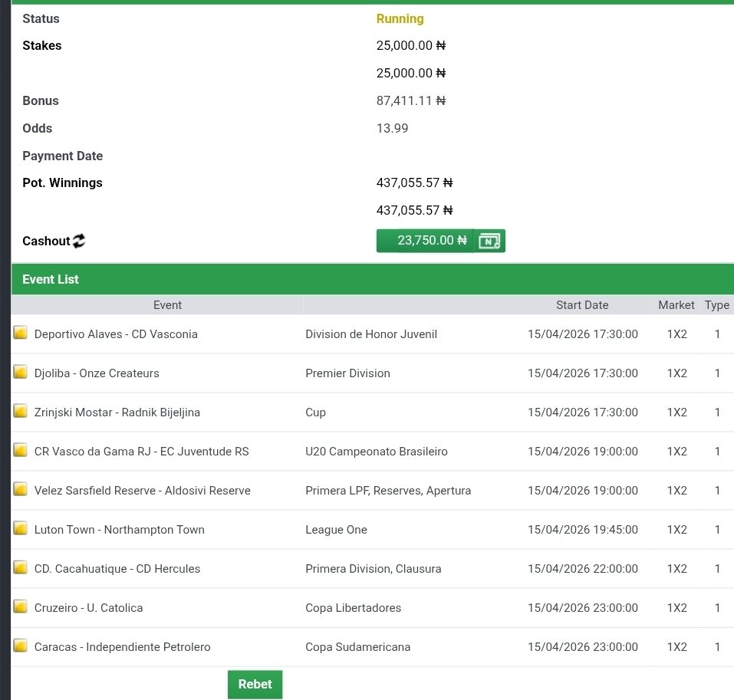Click CR Vasco da Gama RJ - EC Juventude RS
The image size is (734, 700).
141,452
